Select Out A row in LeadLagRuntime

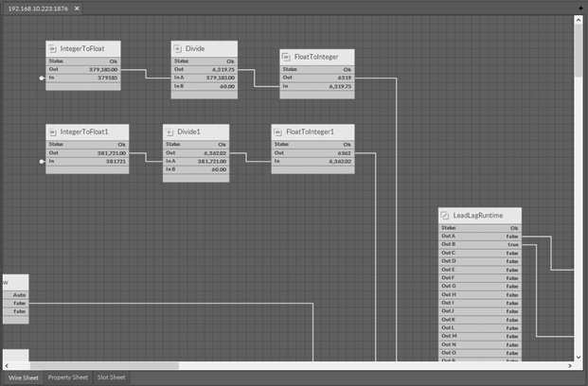(479, 236)
